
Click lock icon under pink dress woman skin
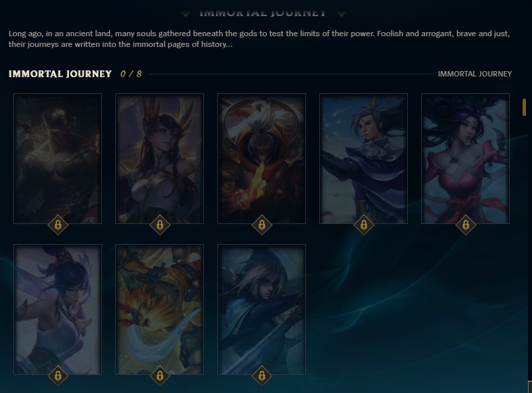pos(466,225)
